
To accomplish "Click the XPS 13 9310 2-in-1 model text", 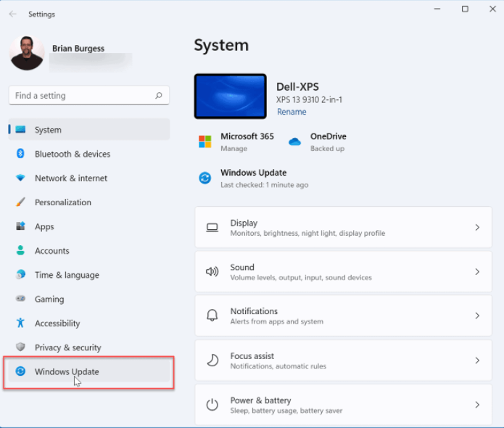I will coord(309,99).
